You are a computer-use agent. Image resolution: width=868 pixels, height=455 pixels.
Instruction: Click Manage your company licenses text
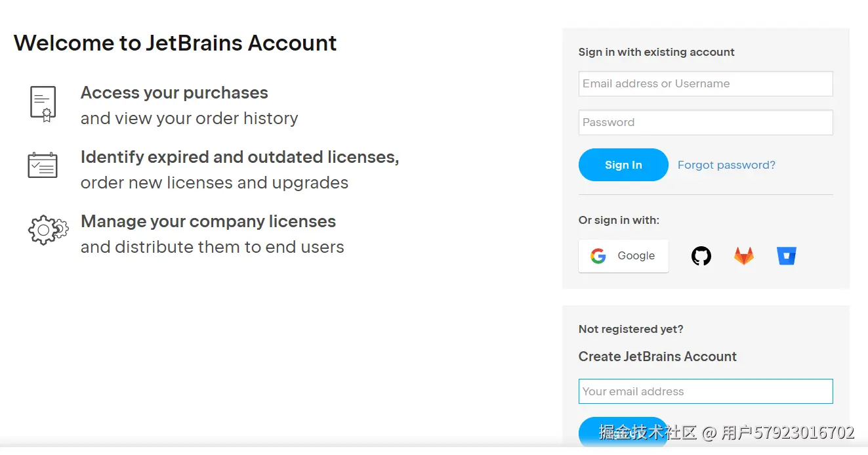pos(208,222)
